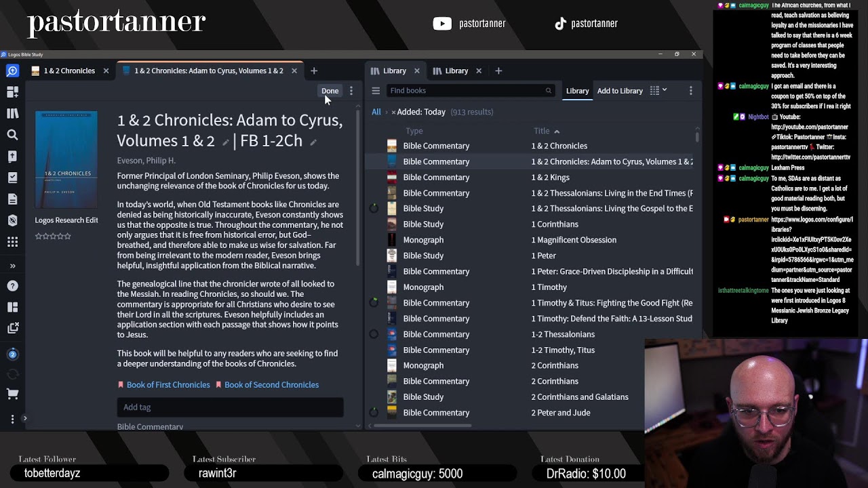
Task: Rate the book using the star rating
Action: coord(53,236)
